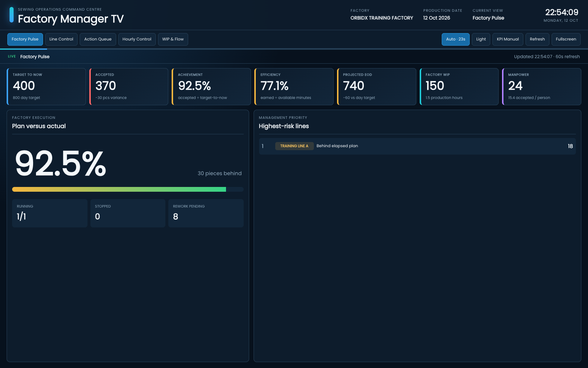Image resolution: width=588 pixels, height=368 pixels.
Task: Click the Factory Manager TV title
Action: (71, 19)
